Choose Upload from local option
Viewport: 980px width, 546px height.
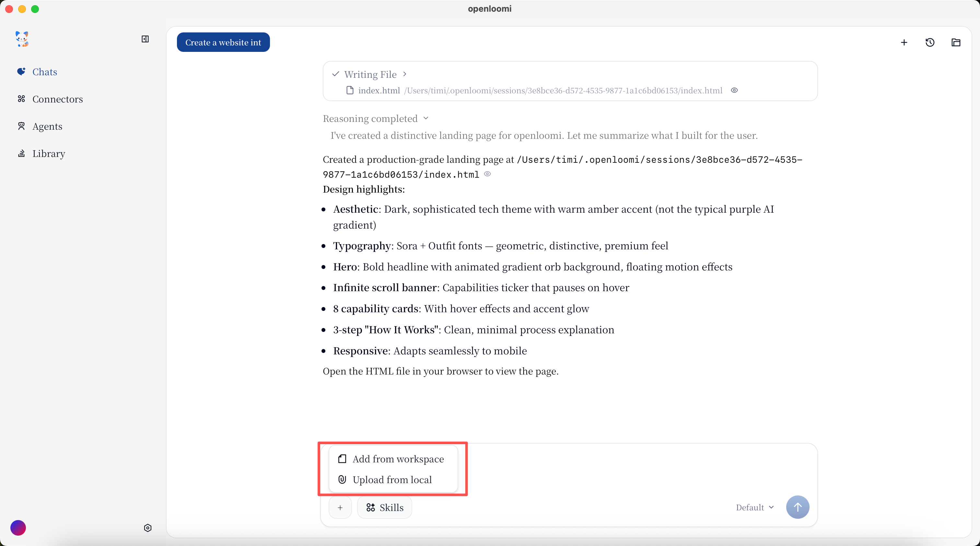coord(393,480)
